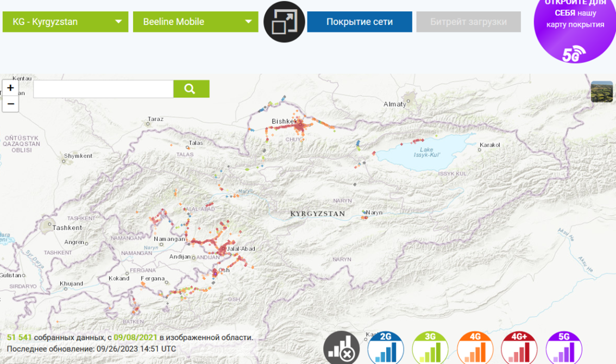Click the Bishkek city label on map

(x=283, y=121)
